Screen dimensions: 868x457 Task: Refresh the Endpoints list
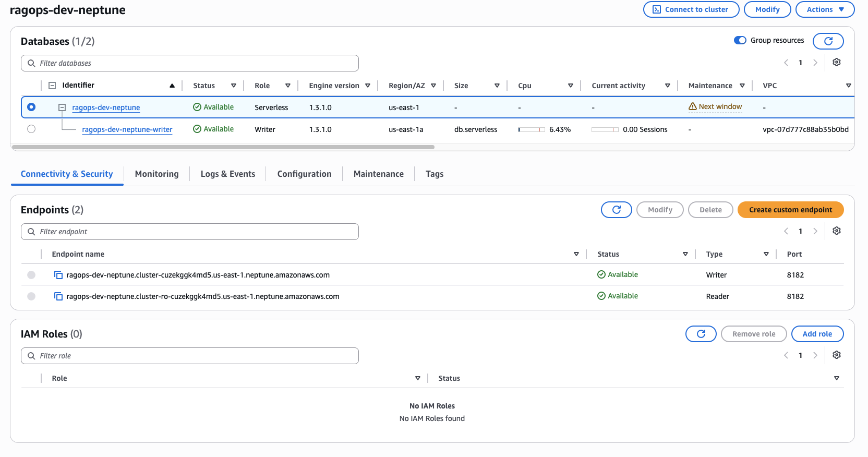tap(617, 210)
